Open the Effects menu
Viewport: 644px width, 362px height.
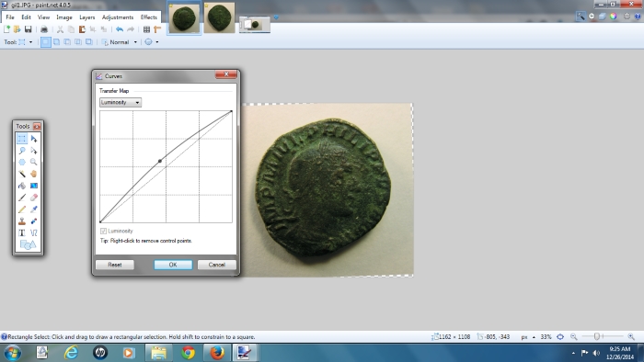tap(149, 17)
